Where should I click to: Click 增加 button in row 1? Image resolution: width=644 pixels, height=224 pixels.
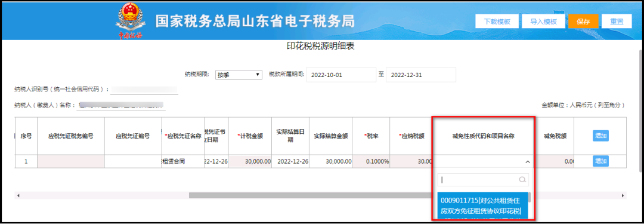[x=600, y=161]
